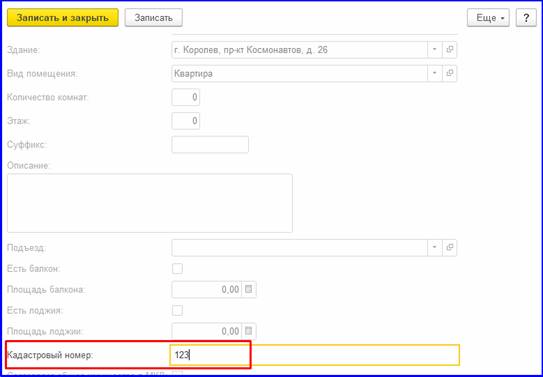Open calculator for Площадь балкона field

[x=249, y=289]
